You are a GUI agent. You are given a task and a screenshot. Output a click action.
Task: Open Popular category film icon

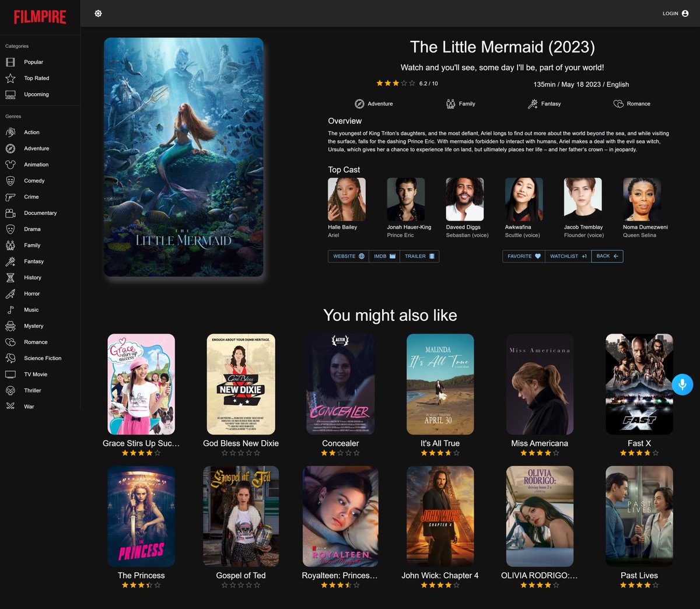10,62
